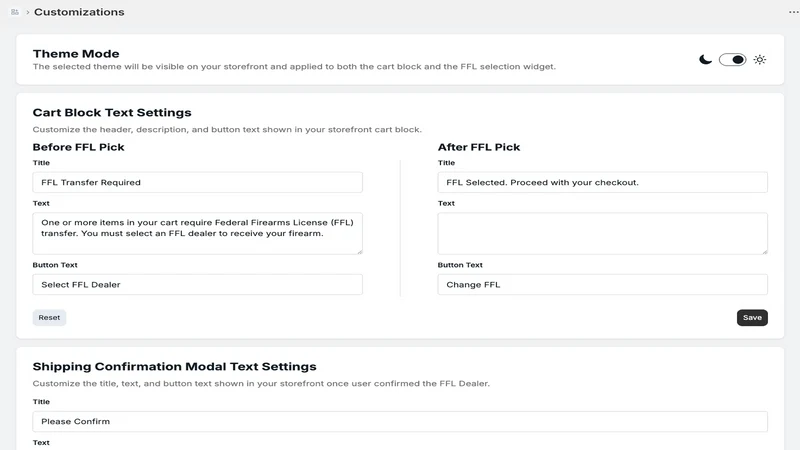The width and height of the screenshot is (800, 450).
Task: Click the Button Text label under Before FFL Pick
Action: pyautogui.click(x=55, y=265)
